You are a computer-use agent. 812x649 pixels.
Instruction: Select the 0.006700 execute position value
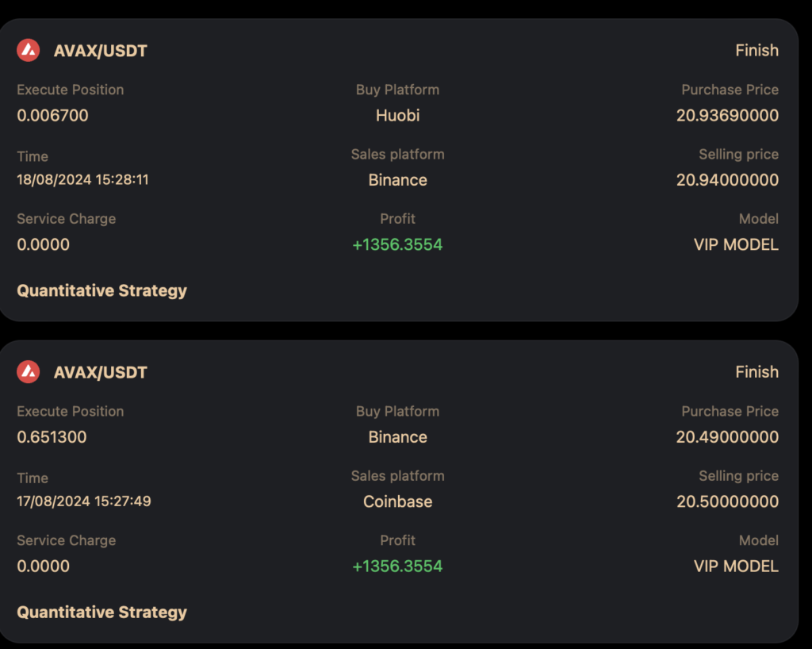52,115
